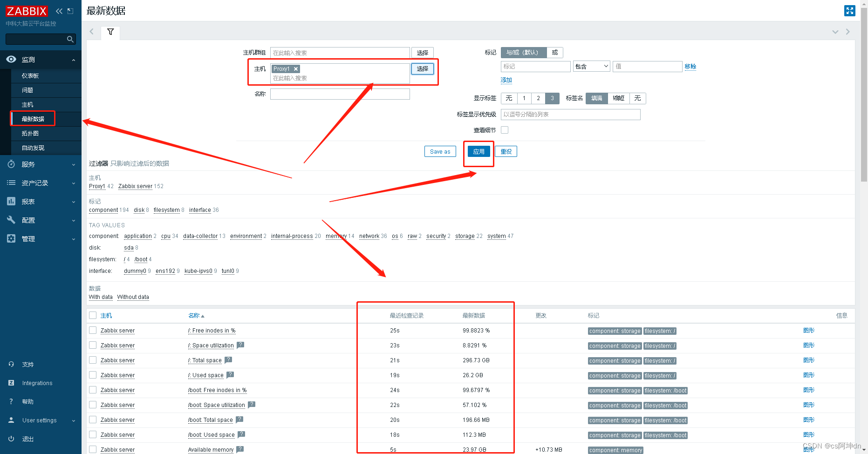Check the '/: Free inodes in %' row
The image size is (868, 454).
coord(93,330)
